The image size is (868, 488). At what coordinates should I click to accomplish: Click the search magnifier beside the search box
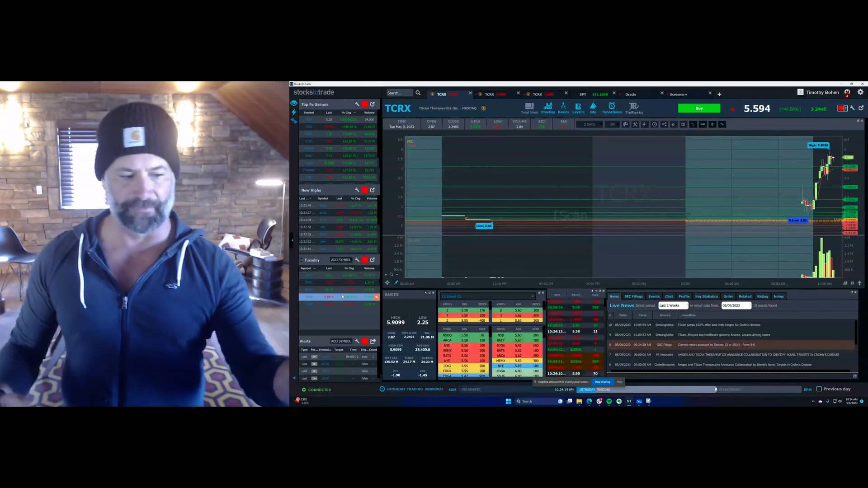pyautogui.click(x=418, y=93)
